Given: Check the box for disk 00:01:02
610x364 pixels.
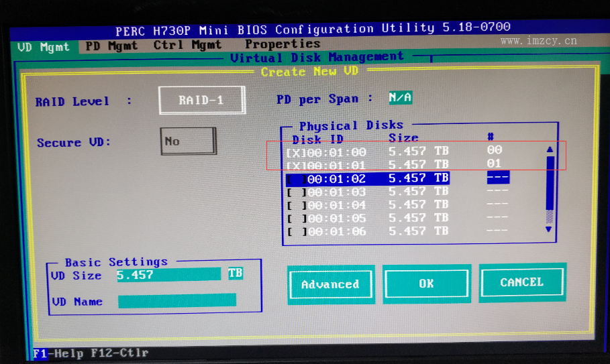Looking at the screenshot, I should (x=297, y=179).
